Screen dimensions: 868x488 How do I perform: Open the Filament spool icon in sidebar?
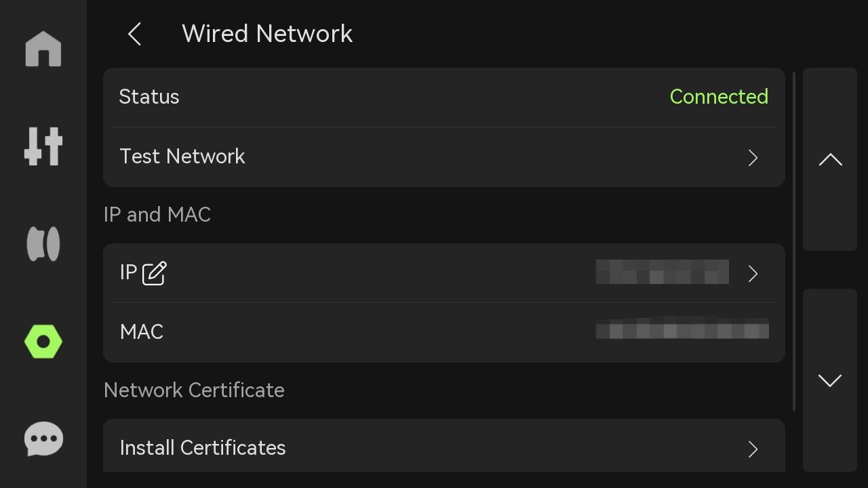43,243
